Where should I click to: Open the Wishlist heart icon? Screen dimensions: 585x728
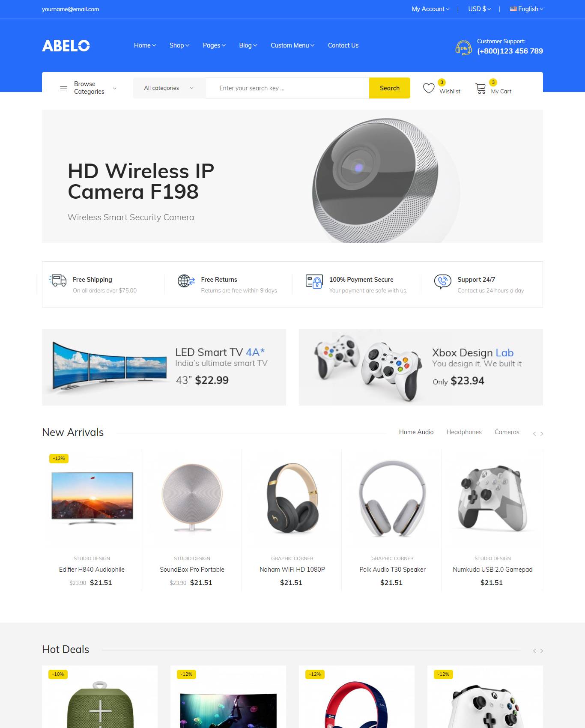point(429,88)
